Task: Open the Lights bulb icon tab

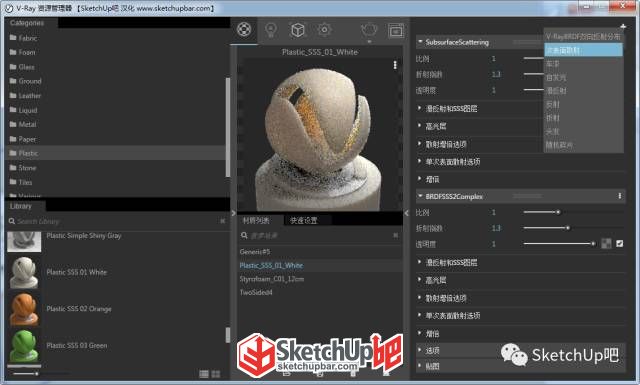Action: click(x=271, y=30)
